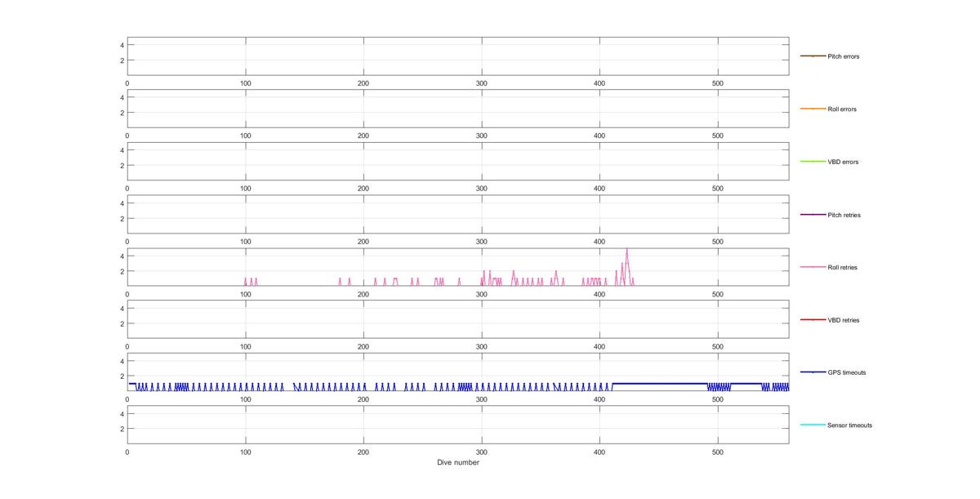Click the Dive number axis label
Image resolution: width=980 pixels, height=499 pixels.
pyautogui.click(x=458, y=462)
